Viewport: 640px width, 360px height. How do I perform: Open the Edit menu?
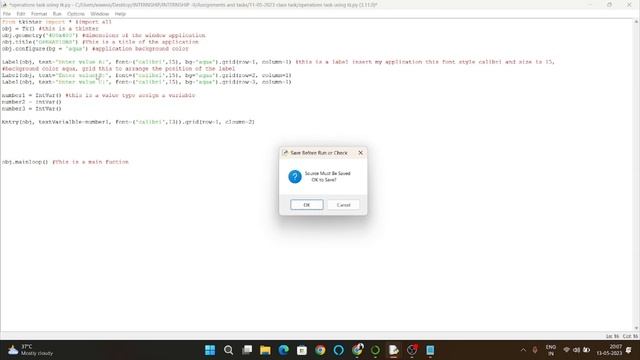[x=20, y=14]
